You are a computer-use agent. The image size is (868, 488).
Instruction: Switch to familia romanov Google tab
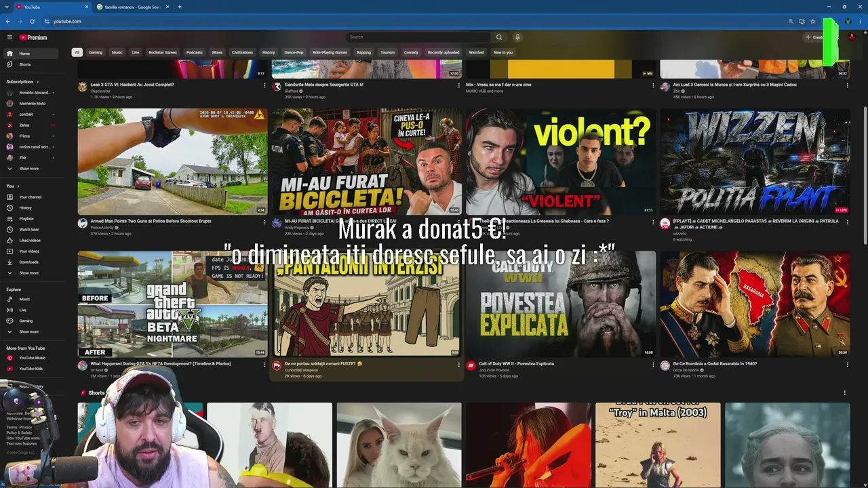(x=132, y=7)
